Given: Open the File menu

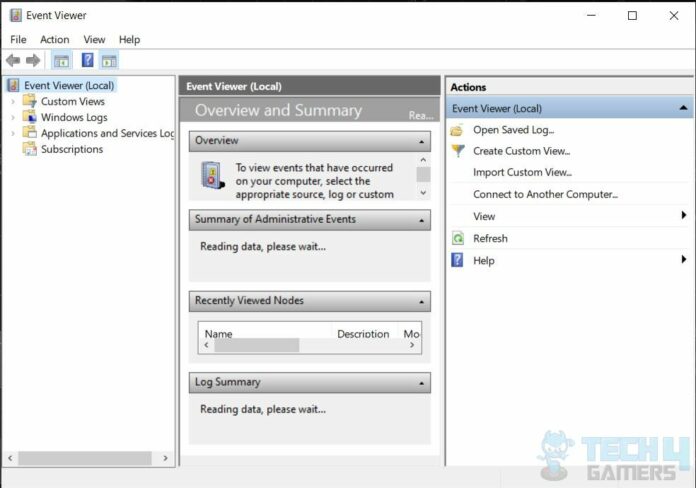Looking at the screenshot, I should click(x=18, y=40).
